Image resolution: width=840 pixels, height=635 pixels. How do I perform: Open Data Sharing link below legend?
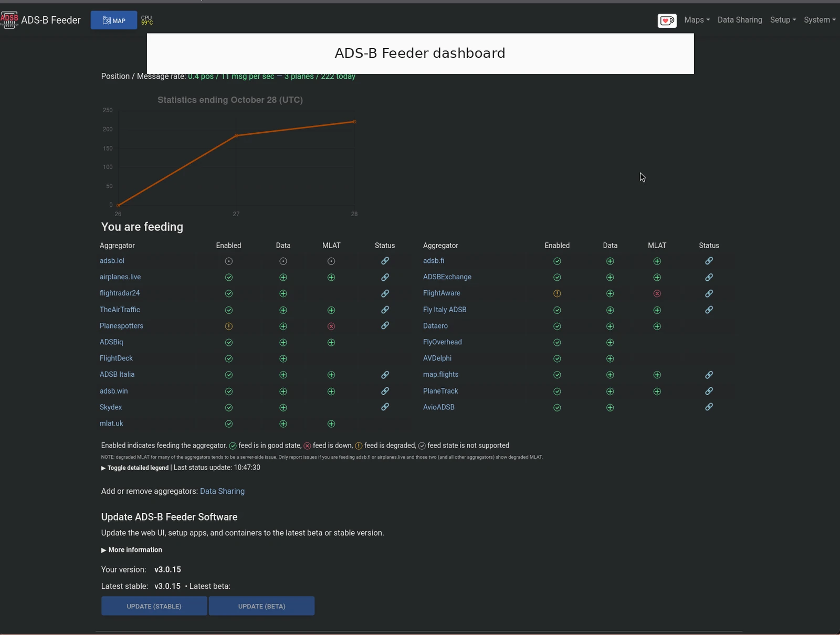point(222,491)
